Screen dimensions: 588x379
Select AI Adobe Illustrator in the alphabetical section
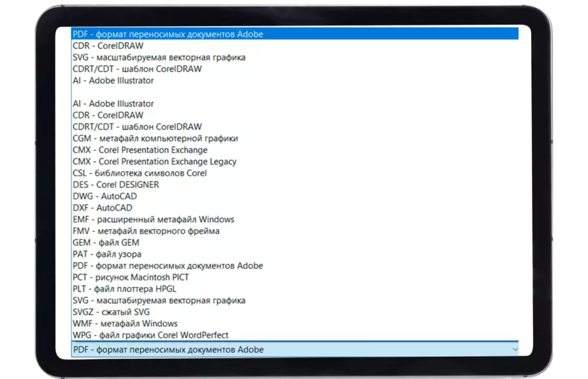(x=114, y=104)
